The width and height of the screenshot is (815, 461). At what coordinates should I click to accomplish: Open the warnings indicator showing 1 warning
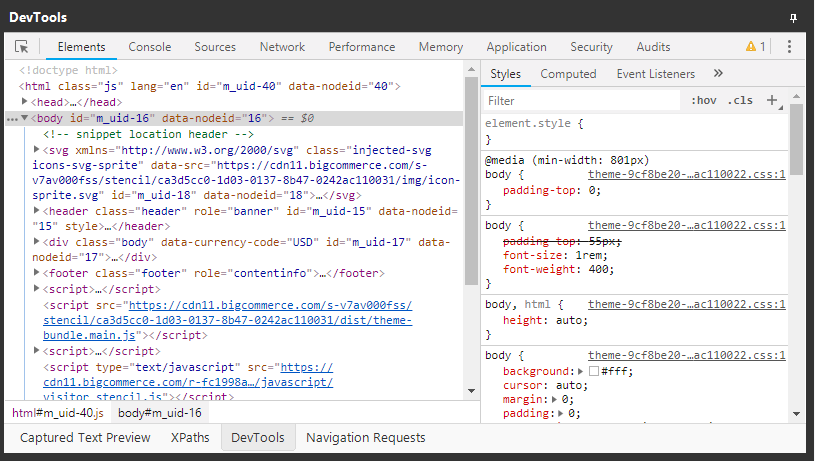pos(755,47)
